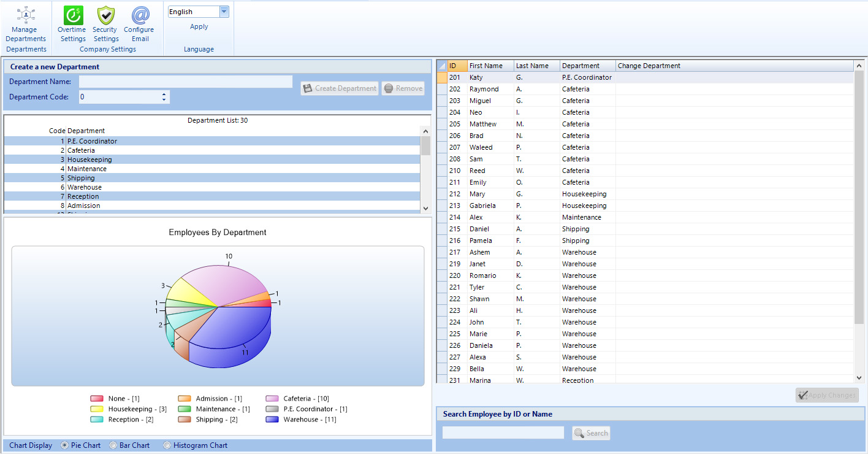Select Histogram Chart display option

tap(167, 445)
